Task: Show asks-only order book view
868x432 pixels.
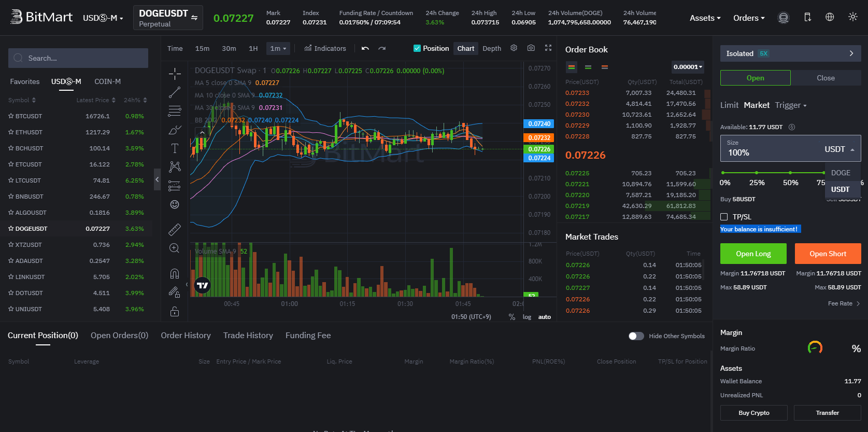Action: [x=605, y=67]
